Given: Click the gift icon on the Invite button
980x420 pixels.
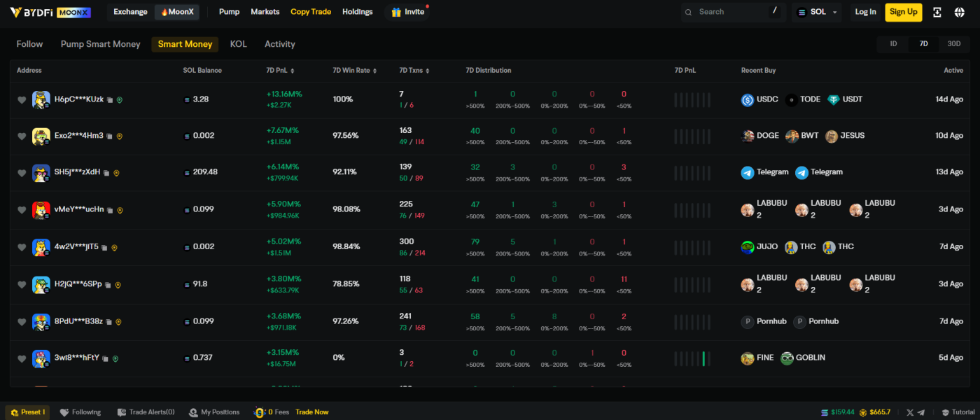Looking at the screenshot, I should click(x=396, y=12).
